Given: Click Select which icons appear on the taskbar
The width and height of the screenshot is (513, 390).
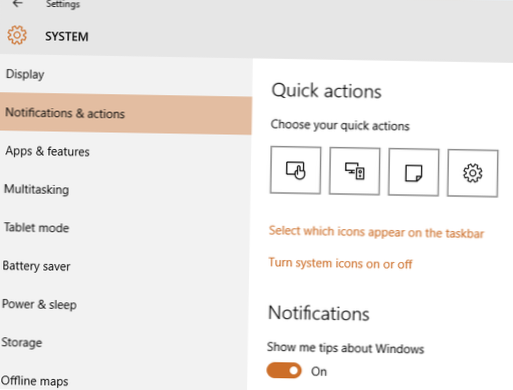Looking at the screenshot, I should pyautogui.click(x=376, y=232).
